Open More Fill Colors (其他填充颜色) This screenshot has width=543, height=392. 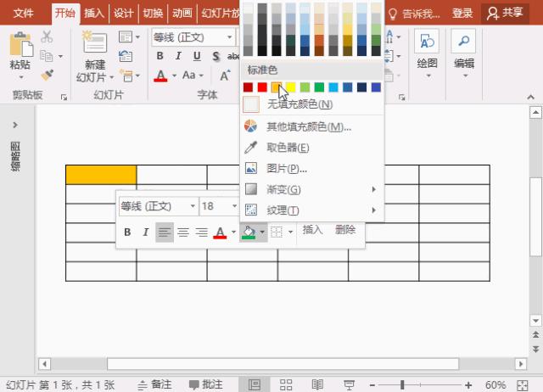pos(312,126)
